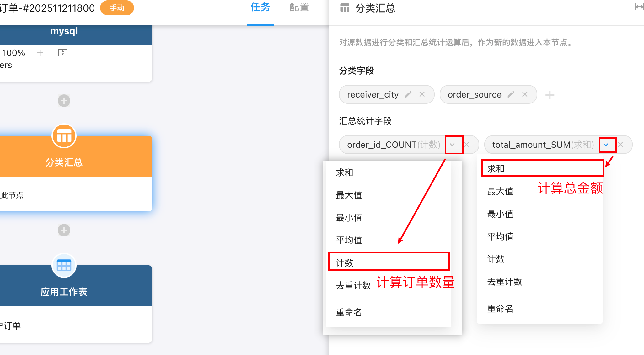
Task: Click the 应用工作表 node grid icon
Action: [x=64, y=266]
